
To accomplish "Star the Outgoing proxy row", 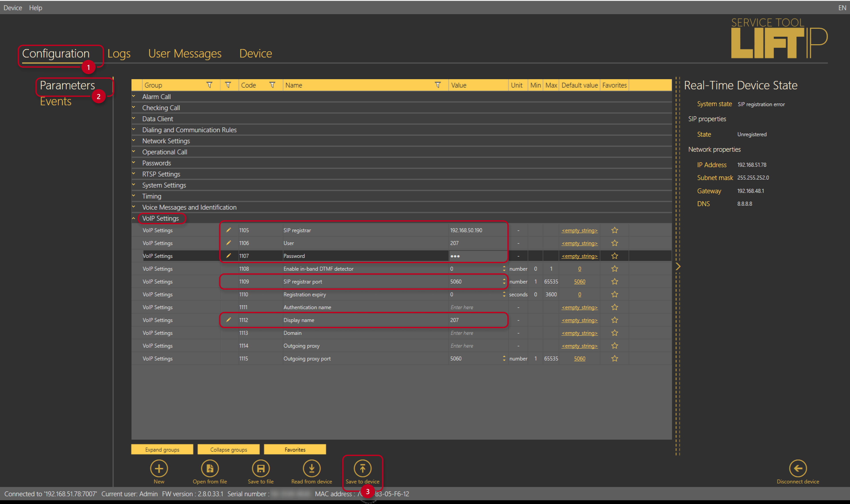I will pos(614,346).
